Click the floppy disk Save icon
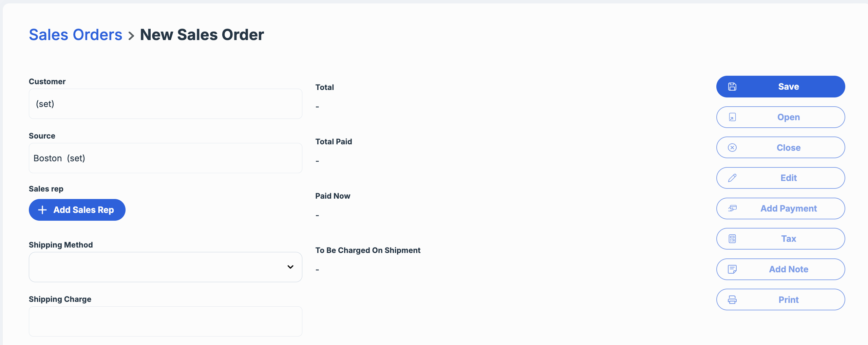 (x=732, y=87)
